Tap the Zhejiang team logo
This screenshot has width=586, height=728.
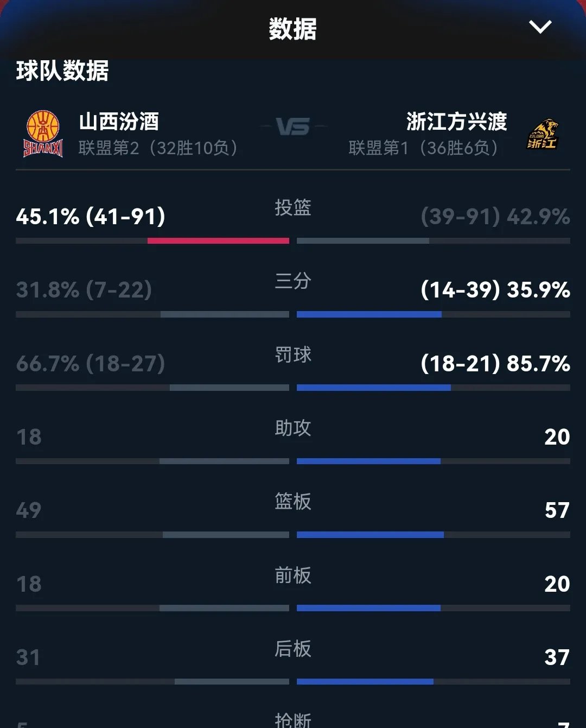(x=543, y=134)
